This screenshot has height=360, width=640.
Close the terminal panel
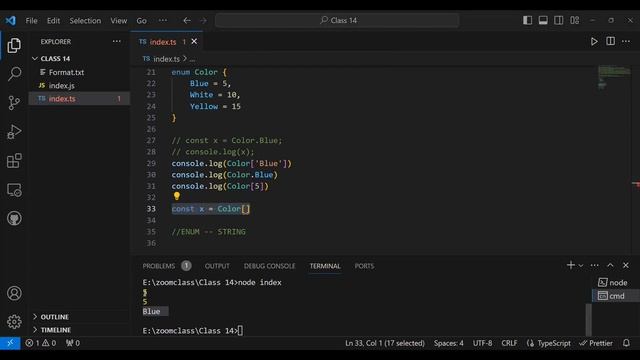[626, 265]
